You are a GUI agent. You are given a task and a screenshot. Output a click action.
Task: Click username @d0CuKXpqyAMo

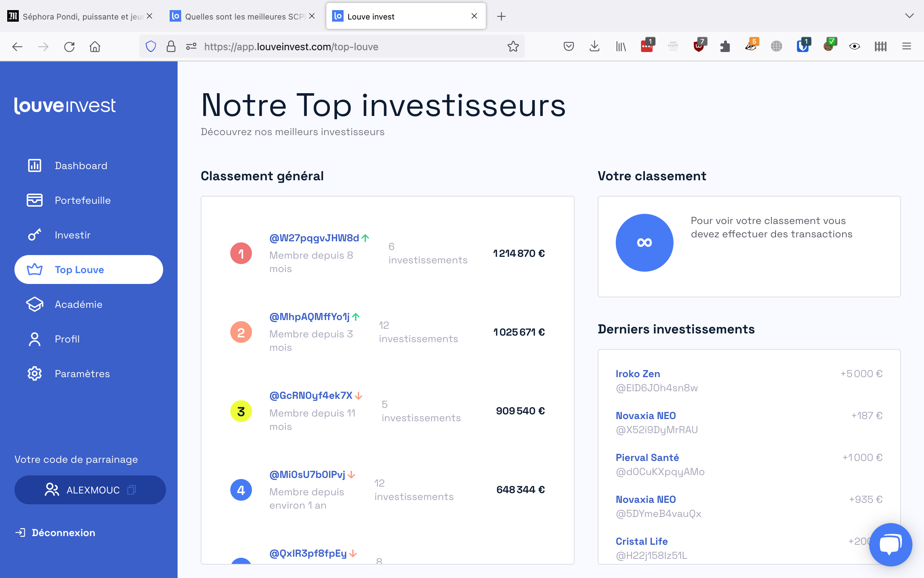point(660,472)
